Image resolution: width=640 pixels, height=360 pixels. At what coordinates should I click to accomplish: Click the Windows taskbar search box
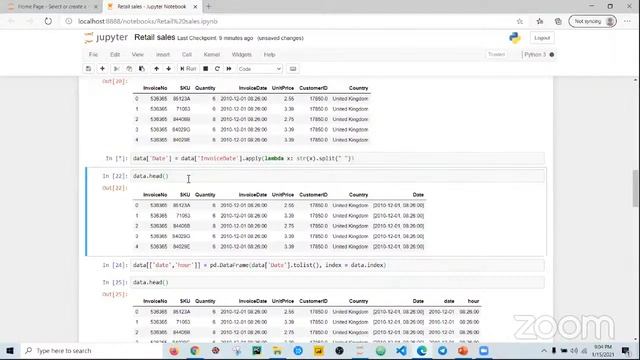92,351
